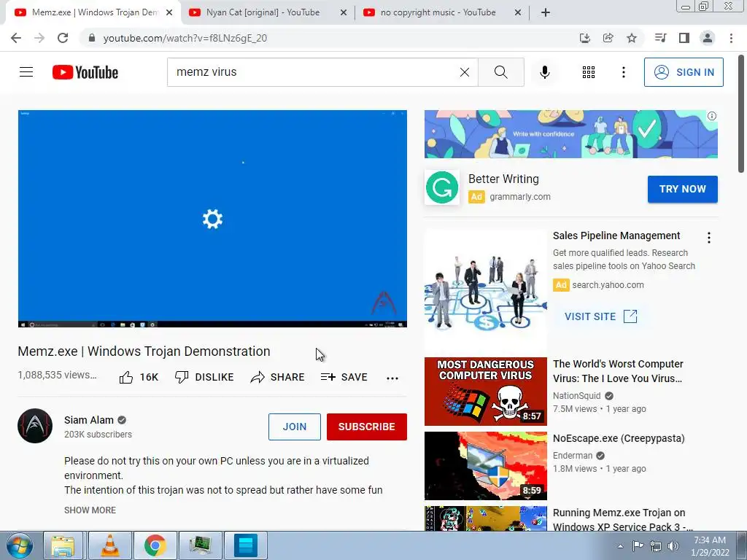Screen dimensions: 747x560
Task: Close the no copyright music tab
Action: [518, 13]
